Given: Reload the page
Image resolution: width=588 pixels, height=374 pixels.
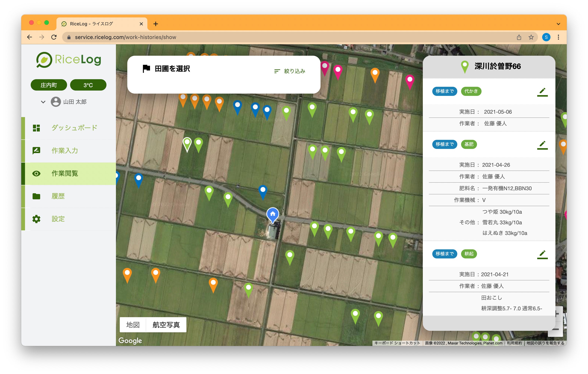Looking at the screenshot, I should coord(54,37).
